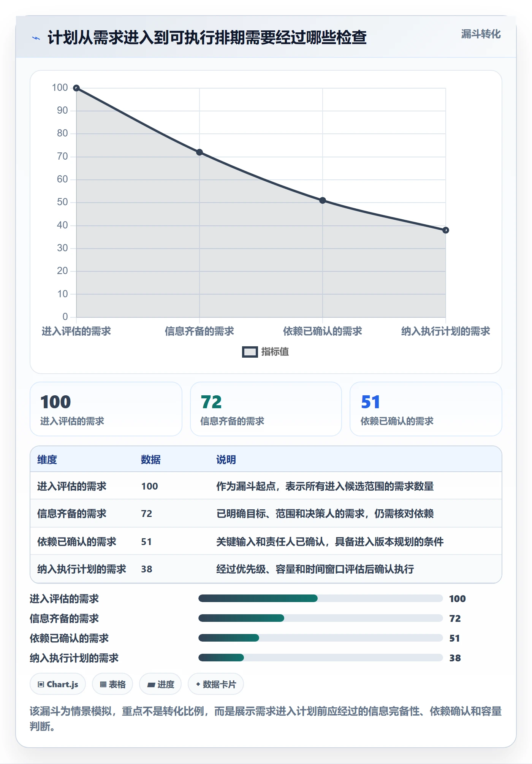Click the lightning bolt icon beside the title

36,38
